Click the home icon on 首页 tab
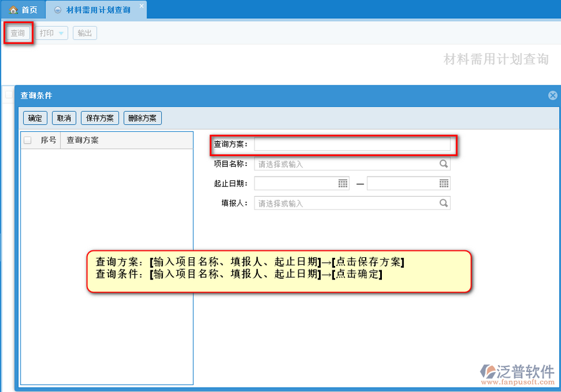 click(x=13, y=9)
